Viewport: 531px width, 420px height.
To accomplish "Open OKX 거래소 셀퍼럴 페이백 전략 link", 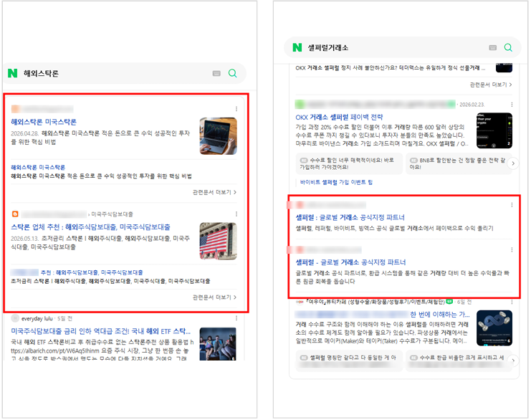I will 339,118.
